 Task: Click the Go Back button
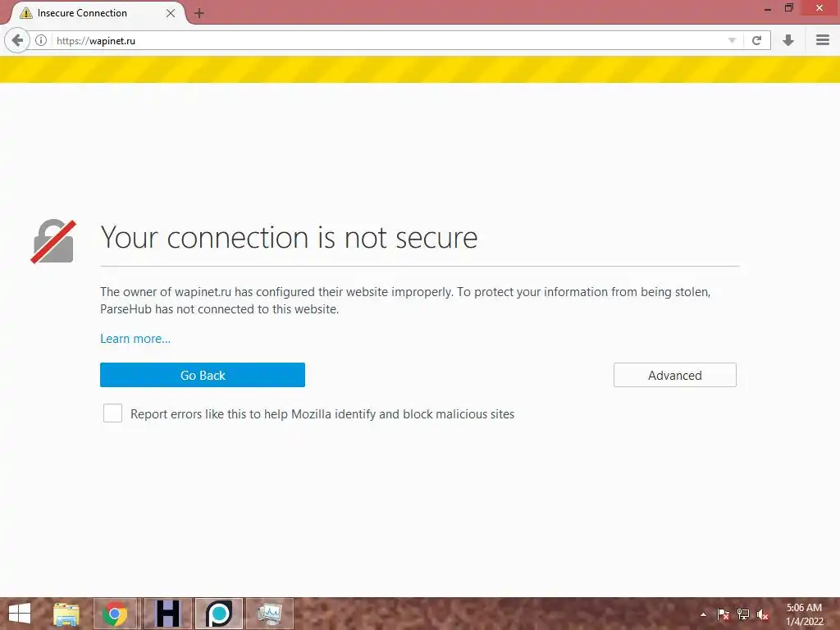(203, 375)
